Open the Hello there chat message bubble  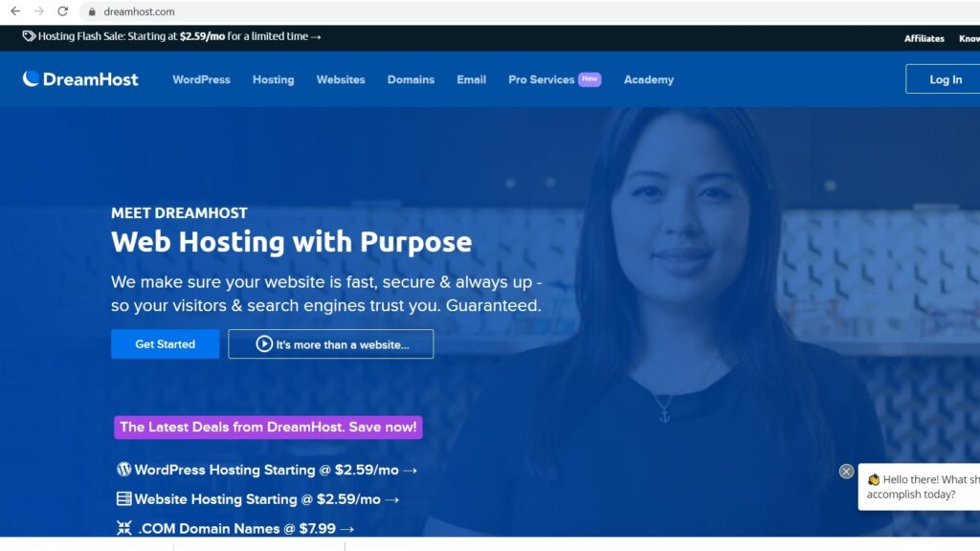(x=919, y=487)
